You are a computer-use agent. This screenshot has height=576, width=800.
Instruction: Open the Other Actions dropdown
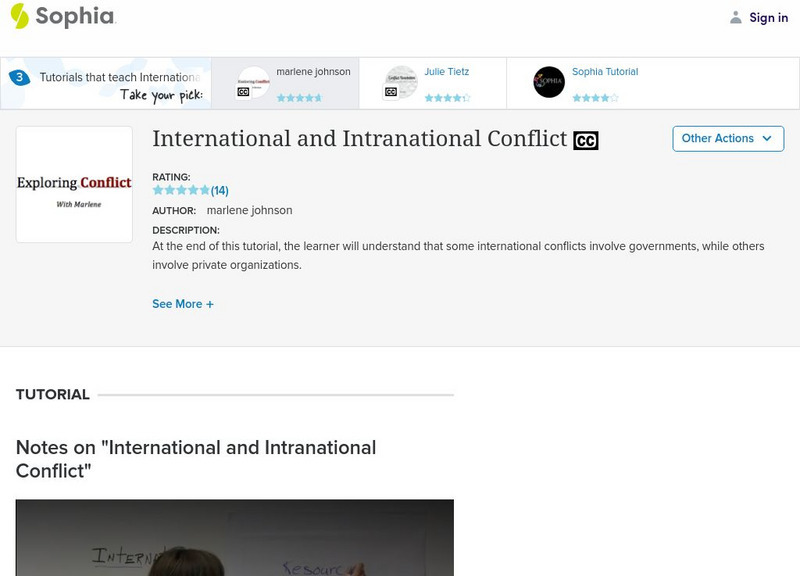pyautogui.click(x=727, y=139)
